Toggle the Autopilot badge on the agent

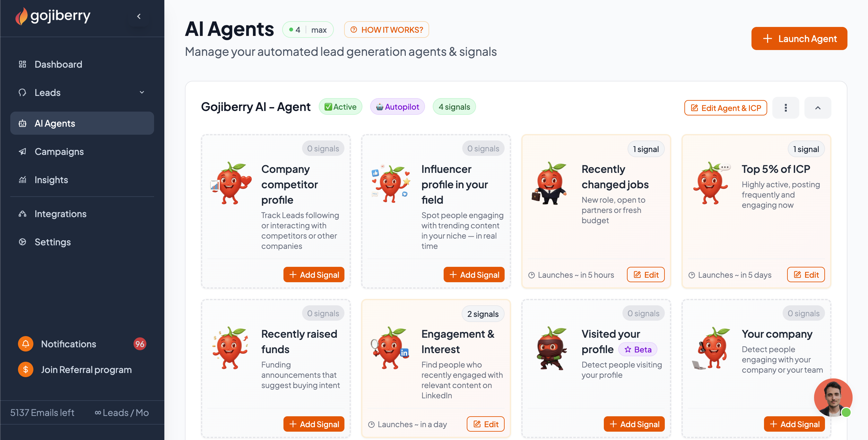pos(397,107)
